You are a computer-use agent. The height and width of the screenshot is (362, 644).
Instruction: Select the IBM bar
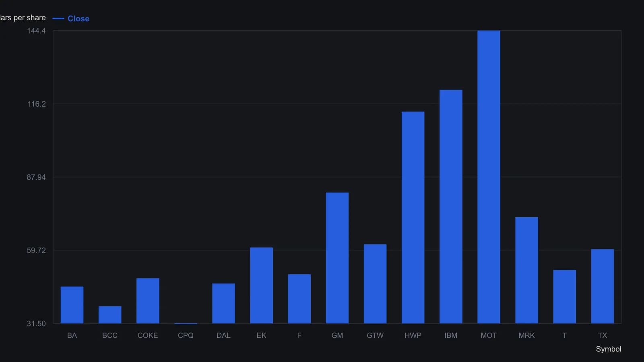tap(451, 207)
